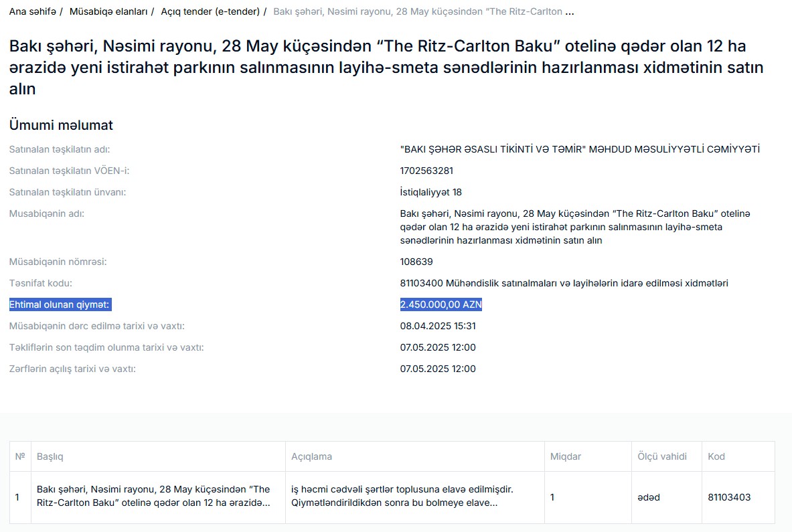
Task: Click the code 81103403 in table row
Action: [x=729, y=497]
